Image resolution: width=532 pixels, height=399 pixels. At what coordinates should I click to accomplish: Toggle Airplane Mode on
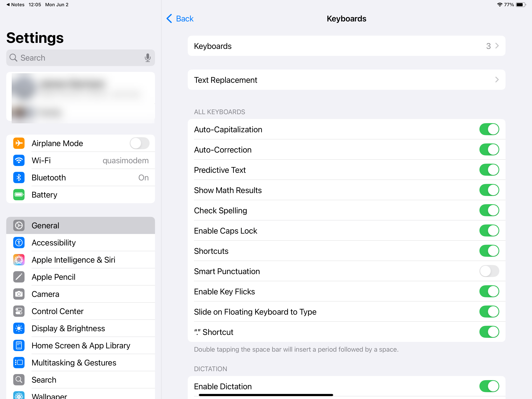coord(139,143)
